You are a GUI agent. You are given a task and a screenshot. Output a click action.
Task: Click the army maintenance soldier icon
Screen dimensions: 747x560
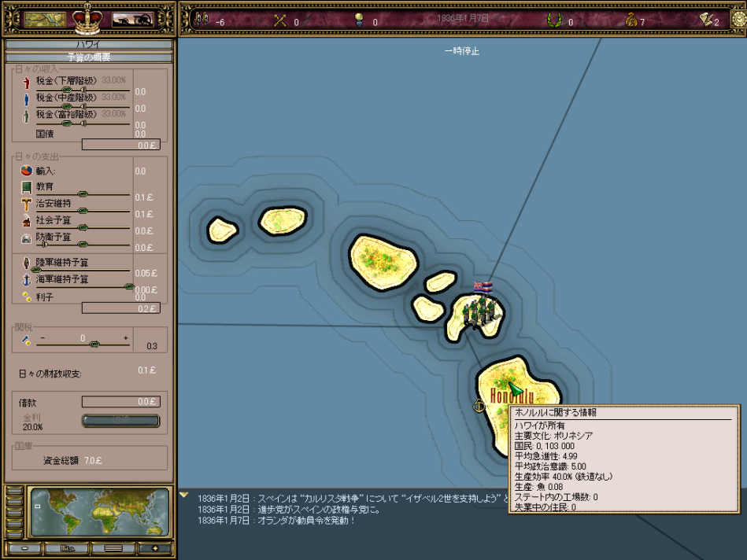[x=26, y=263]
